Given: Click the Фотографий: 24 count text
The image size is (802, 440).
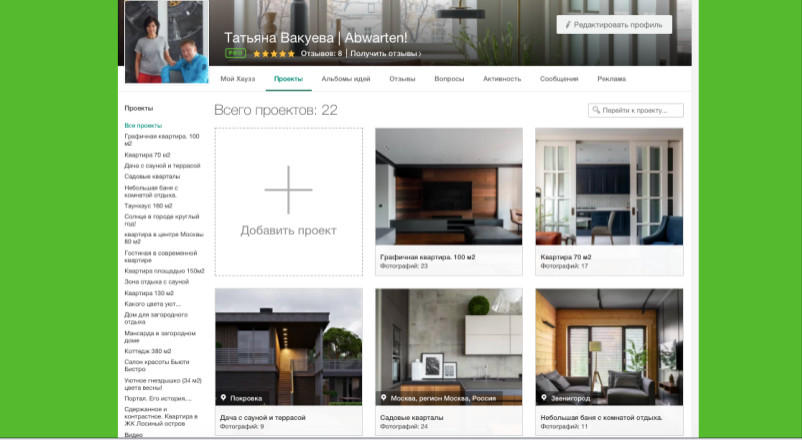Looking at the screenshot, I should [404, 426].
